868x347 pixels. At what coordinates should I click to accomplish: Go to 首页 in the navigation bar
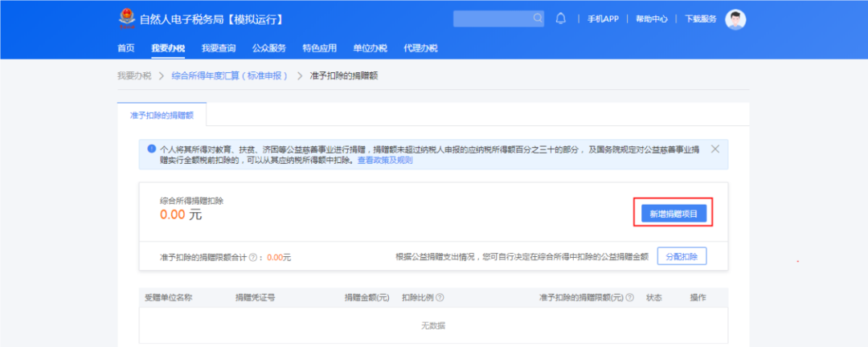coord(126,48)
